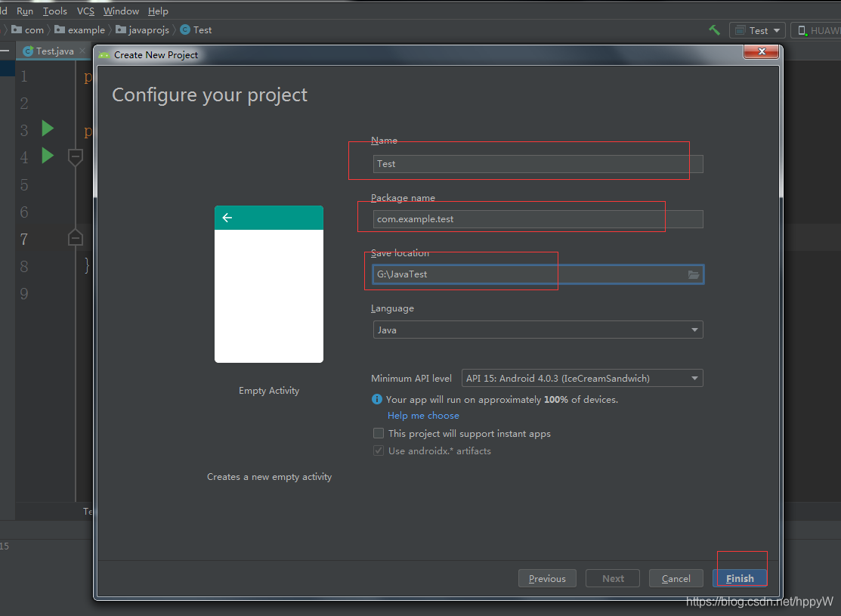Click the Next button
841x616 pixels.
point(613,578)
